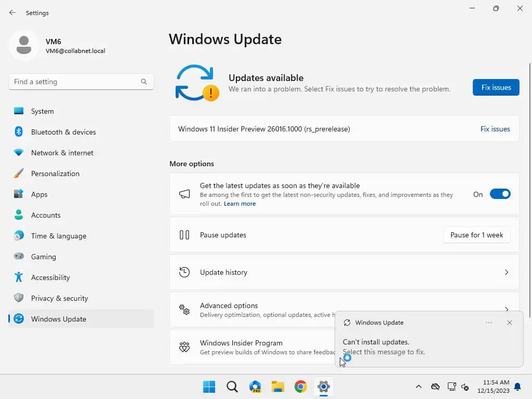Click the Advanced options gears icon
Viewport: 532px width, 399px height.
coord(184,310)
